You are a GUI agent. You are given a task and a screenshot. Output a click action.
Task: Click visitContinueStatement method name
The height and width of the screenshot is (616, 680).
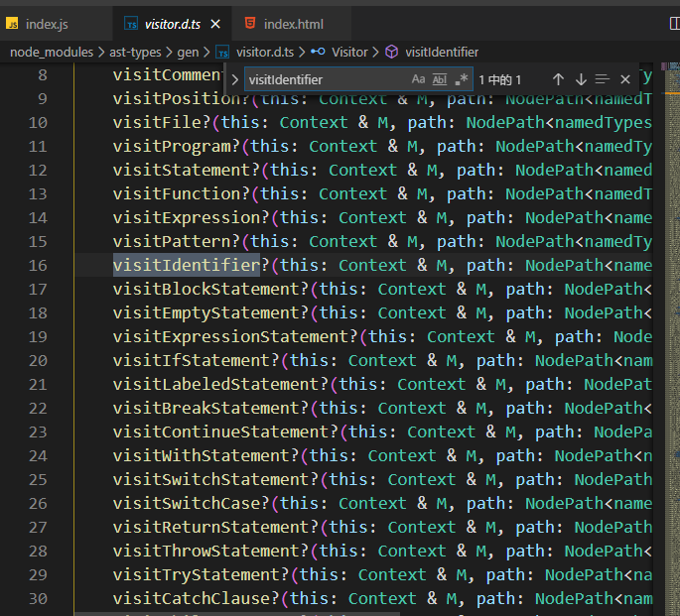coord(220,432)
